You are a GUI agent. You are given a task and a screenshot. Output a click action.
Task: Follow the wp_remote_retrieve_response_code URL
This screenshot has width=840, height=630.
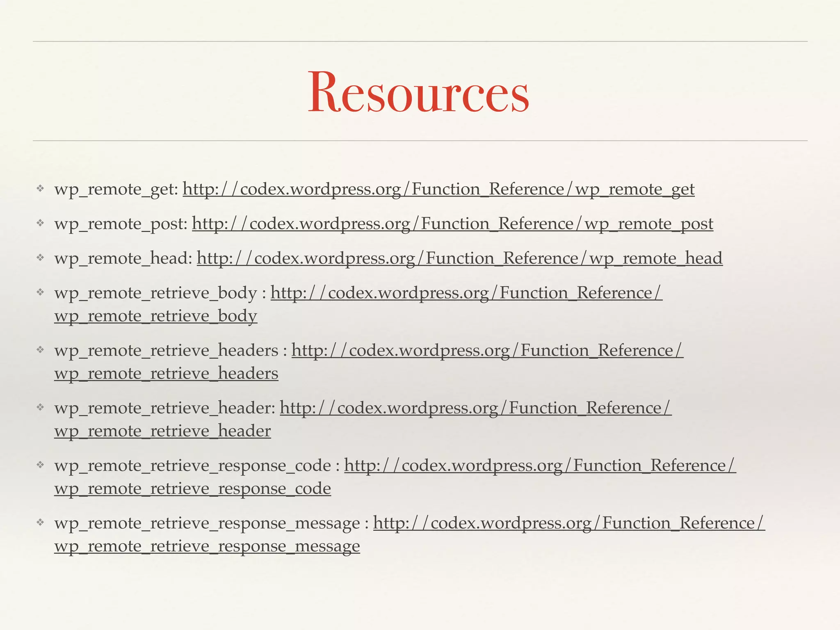540,466
